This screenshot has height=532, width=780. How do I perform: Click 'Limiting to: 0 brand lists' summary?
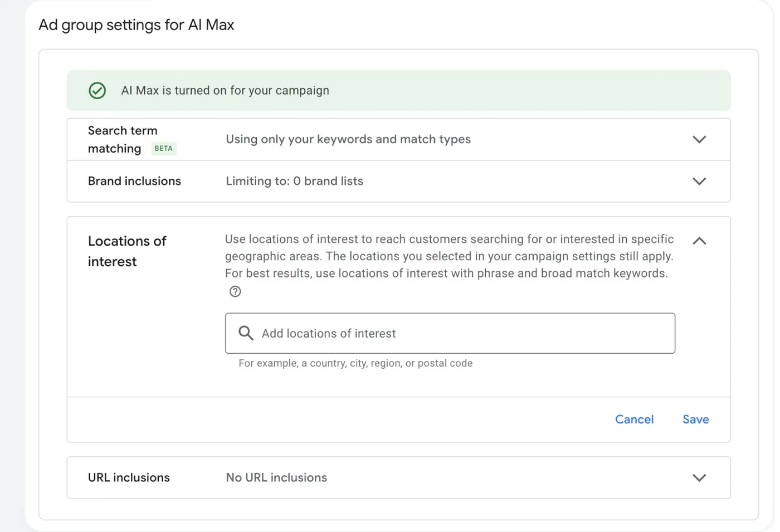(x=294, y=181)
